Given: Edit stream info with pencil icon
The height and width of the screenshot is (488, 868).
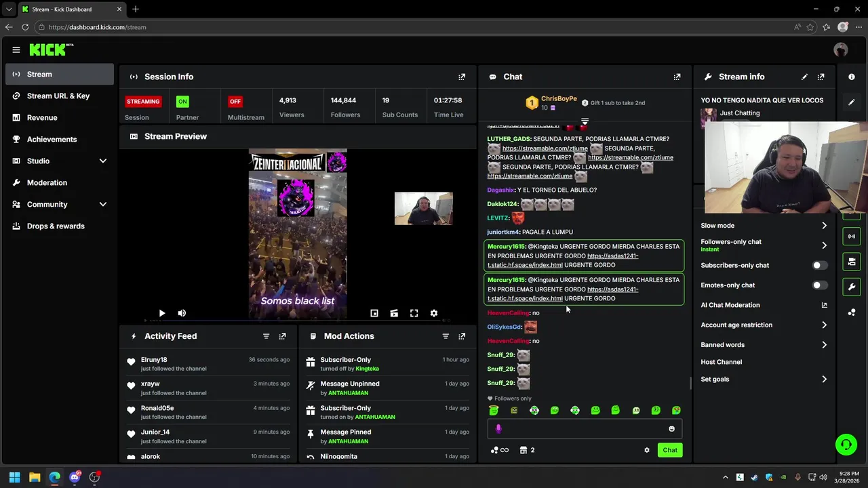Looking at the screenshot, I should 804,77.
